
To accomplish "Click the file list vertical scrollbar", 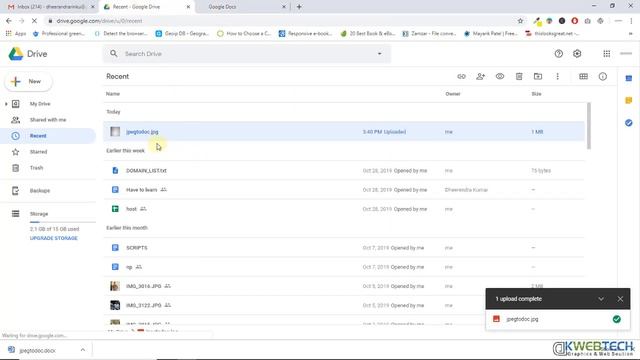I will (x=589, y=126).
